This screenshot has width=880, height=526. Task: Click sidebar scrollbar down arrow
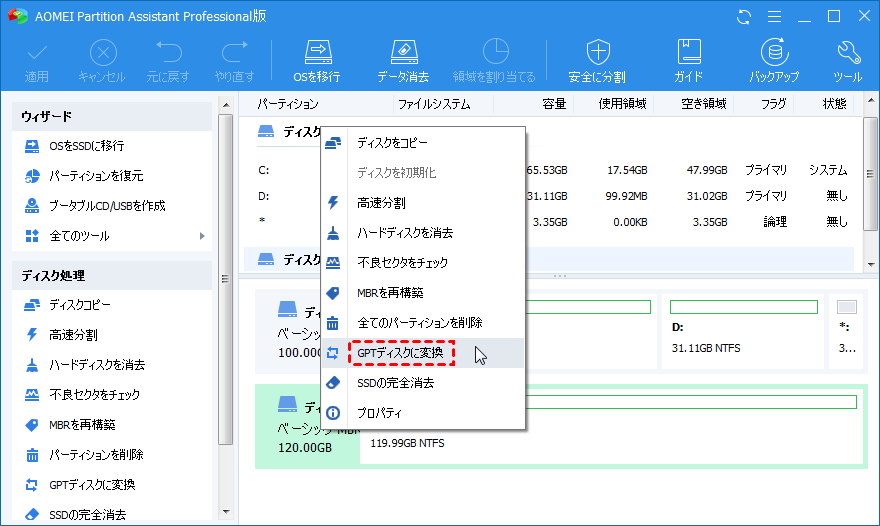(226, 511)
